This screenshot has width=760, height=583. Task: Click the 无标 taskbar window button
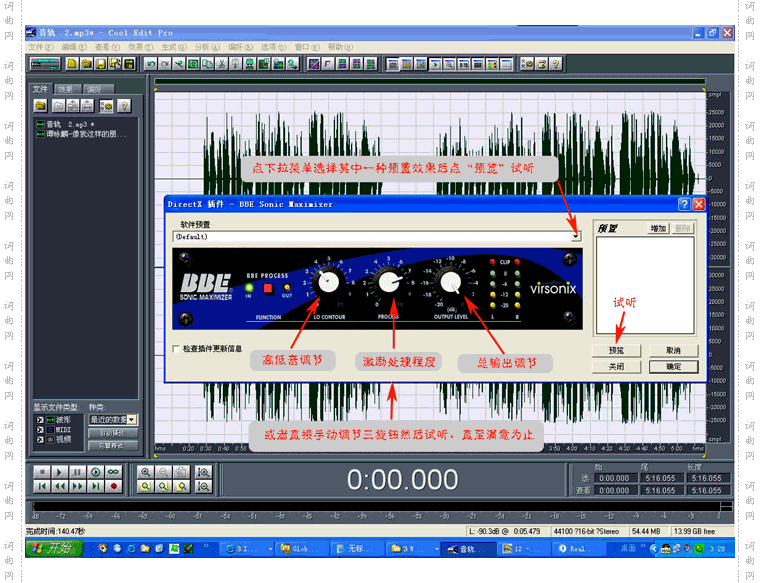(356, 549)
